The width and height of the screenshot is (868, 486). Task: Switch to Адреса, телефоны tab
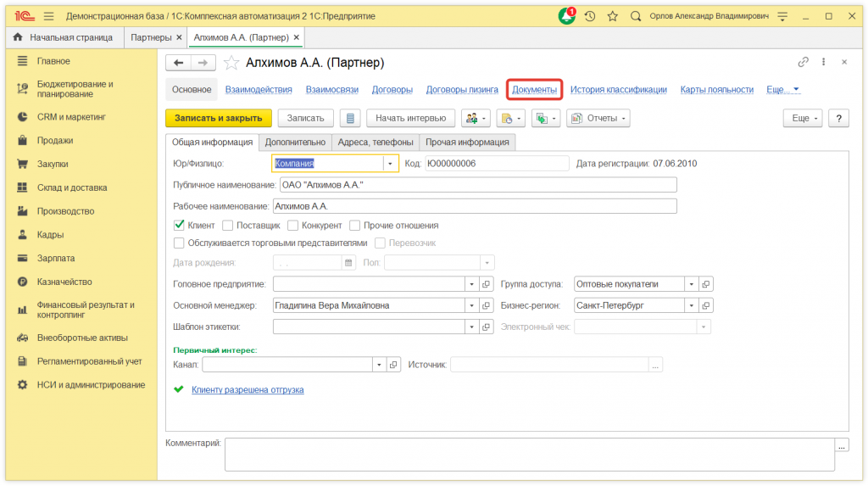[x=376, y=142]
